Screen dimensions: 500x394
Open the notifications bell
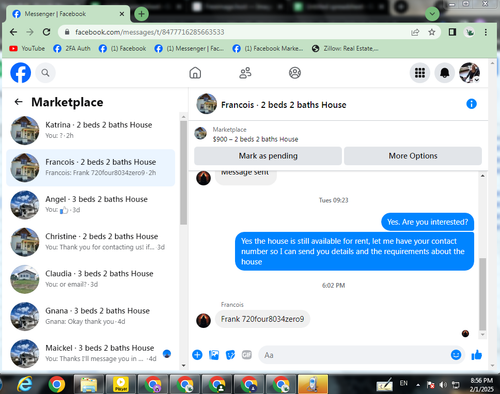point(445,73)
